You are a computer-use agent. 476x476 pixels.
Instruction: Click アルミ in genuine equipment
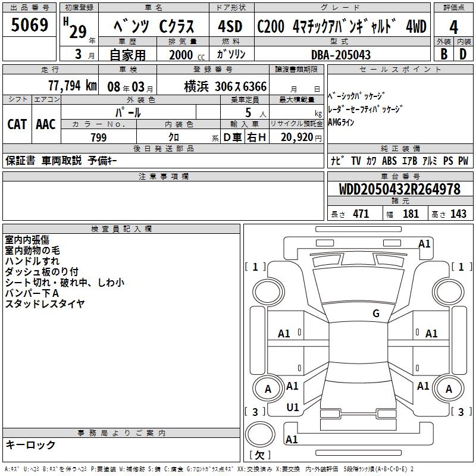[x=430, y=161]
